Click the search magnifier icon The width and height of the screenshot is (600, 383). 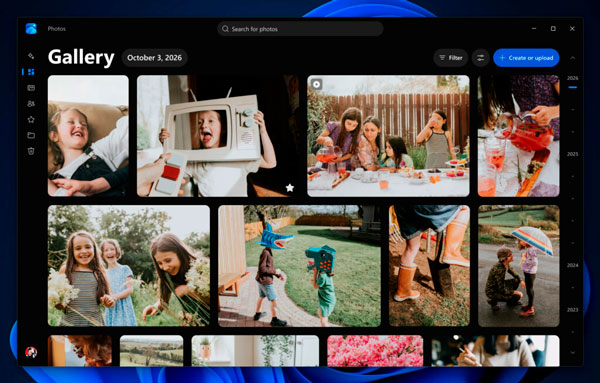pyautogui.click(x=225, y=29)
